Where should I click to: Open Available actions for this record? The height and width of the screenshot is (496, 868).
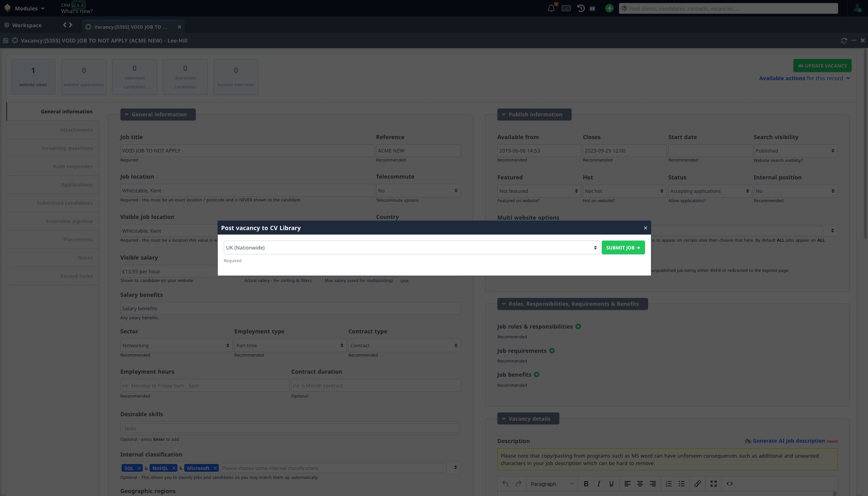pyautogui.click(x=805, y=78)
